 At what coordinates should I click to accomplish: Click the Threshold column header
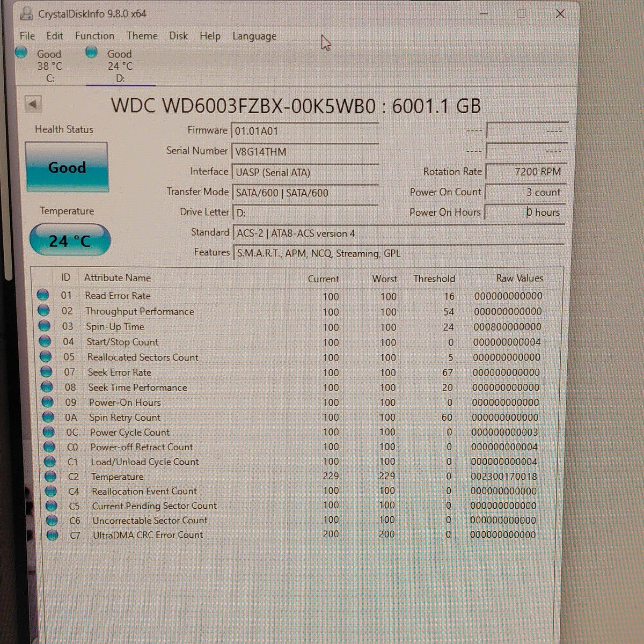pyautogui.click(x=434, y=279)
